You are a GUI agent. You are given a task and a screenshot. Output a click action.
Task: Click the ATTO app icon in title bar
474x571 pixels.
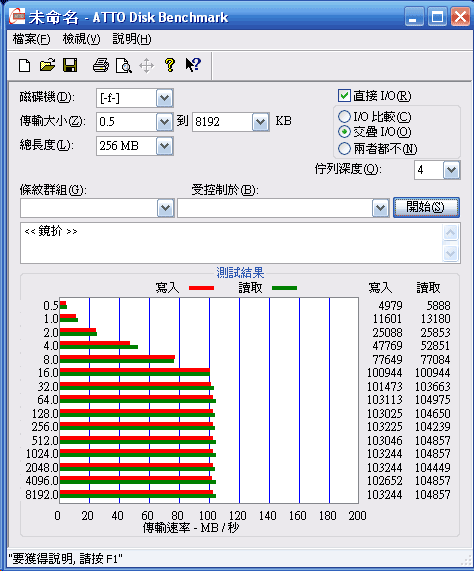pyautogui.click(x=17, y=16)
